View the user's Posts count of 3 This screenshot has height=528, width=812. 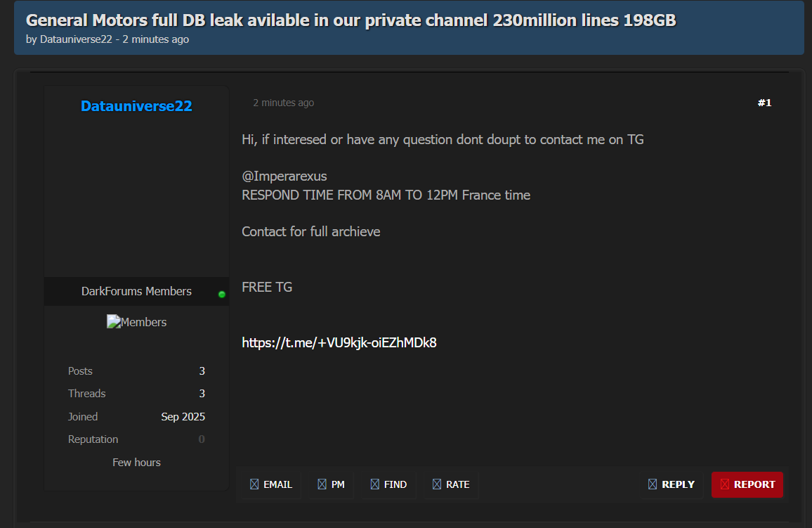pyautogui.click(x=202, y=371)
